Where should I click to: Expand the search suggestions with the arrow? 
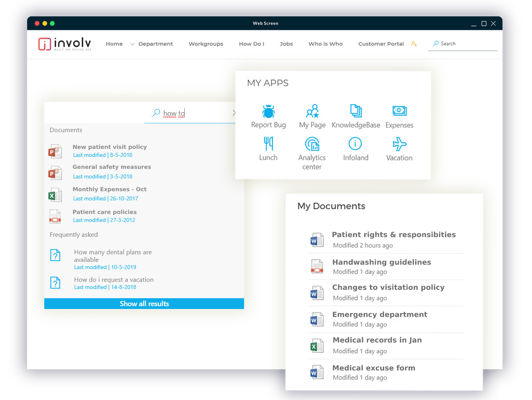[234, 113]
